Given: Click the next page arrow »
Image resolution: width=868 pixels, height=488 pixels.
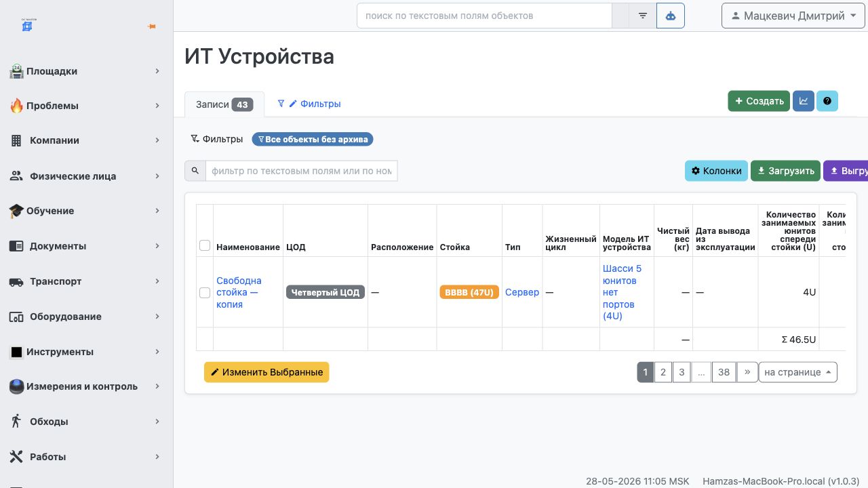Looking at the screenshot, I should 747,372.
